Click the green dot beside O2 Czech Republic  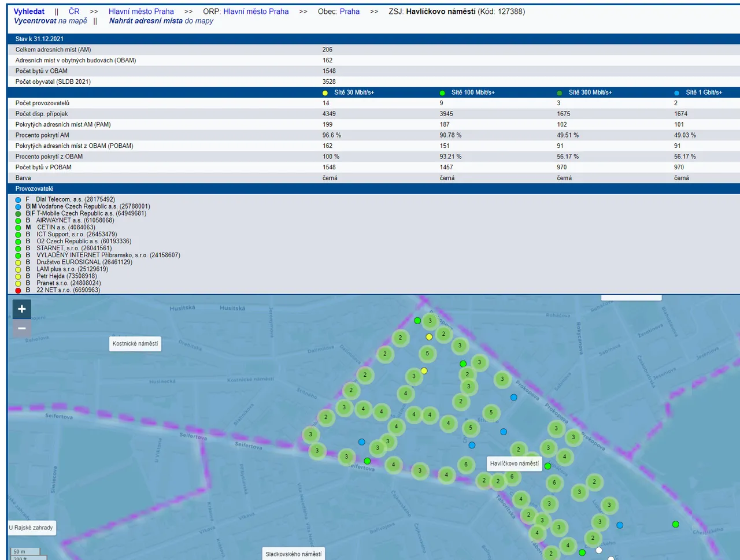click(18, 242)
